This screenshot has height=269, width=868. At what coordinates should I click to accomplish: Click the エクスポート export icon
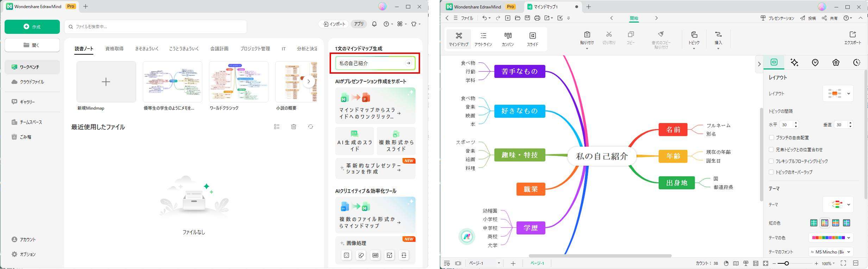853,35
